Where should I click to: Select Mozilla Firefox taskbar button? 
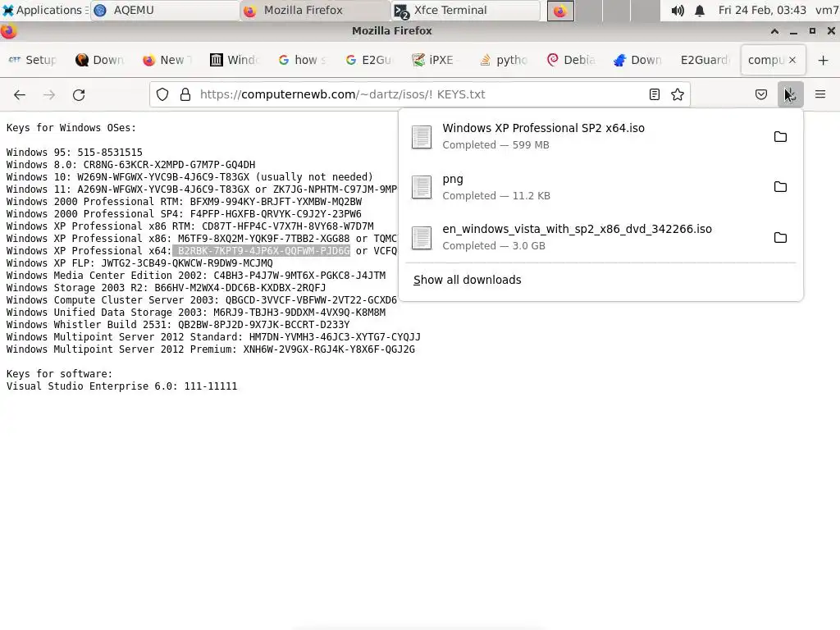pos(315,10)
